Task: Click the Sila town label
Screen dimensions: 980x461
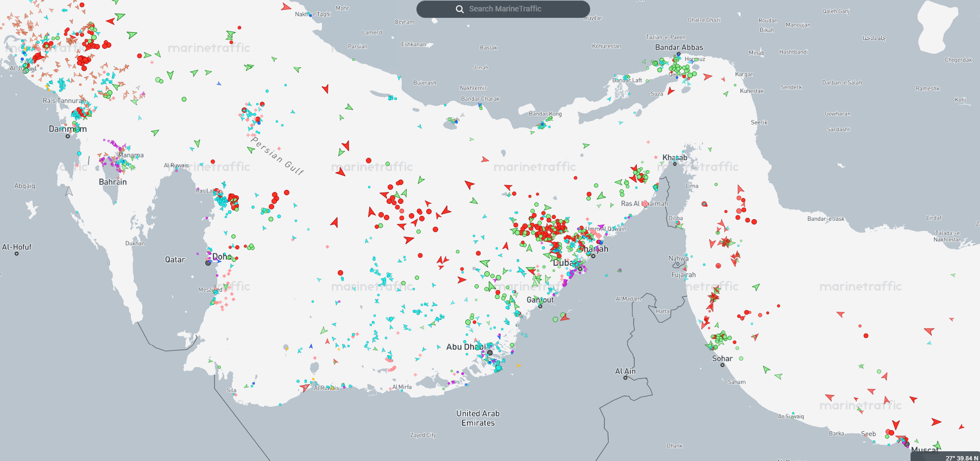Action: (231, 390)
